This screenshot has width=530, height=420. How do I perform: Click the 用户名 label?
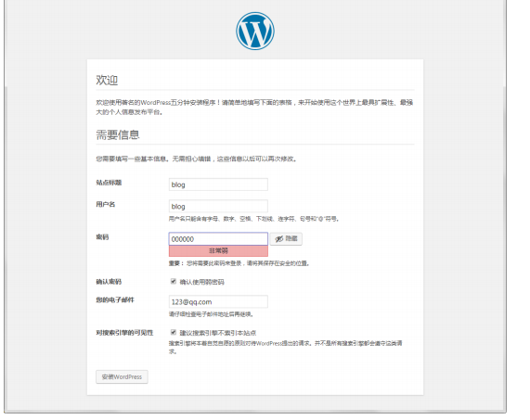pyautogui.click(x=106, y=204)
